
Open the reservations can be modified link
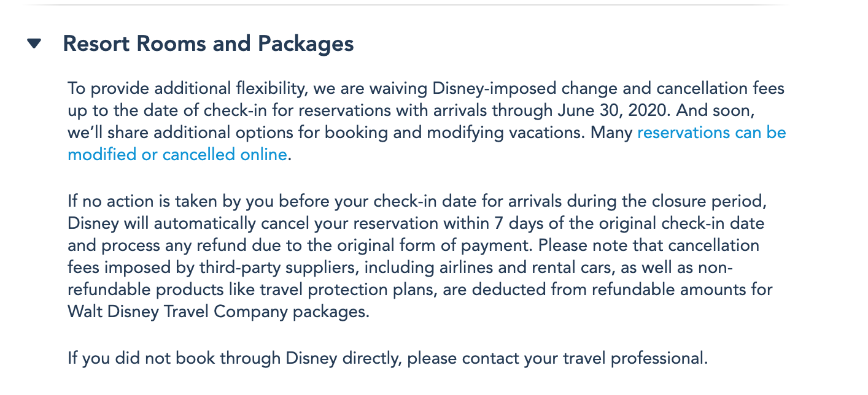[x=711, y=132]
